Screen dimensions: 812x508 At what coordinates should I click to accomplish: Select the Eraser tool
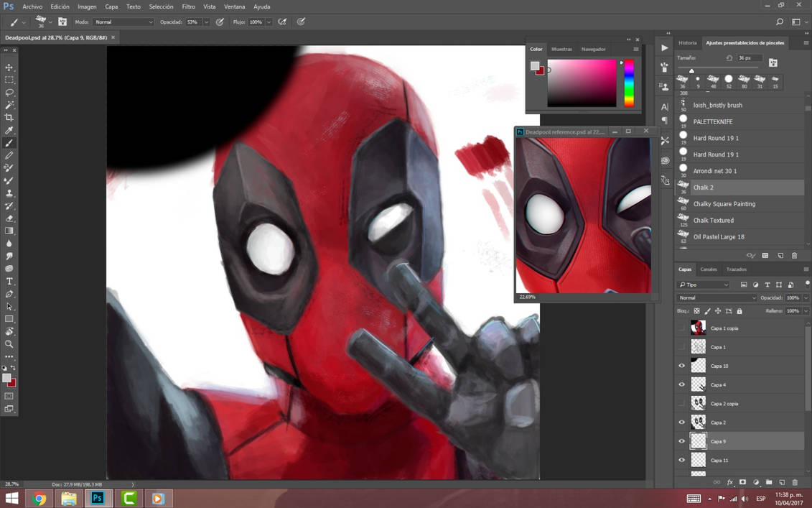9,218
